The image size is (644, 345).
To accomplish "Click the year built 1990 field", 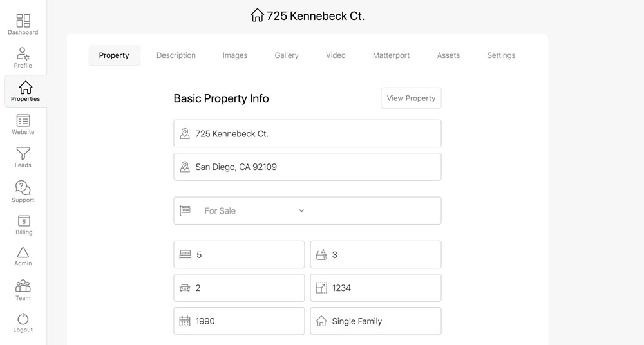I will (x=239, y=321).
